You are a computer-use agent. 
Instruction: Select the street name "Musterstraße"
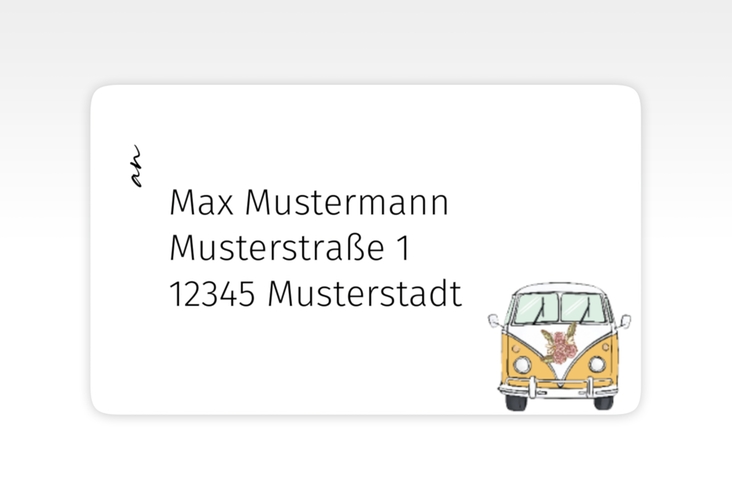[x=276, y=249]
